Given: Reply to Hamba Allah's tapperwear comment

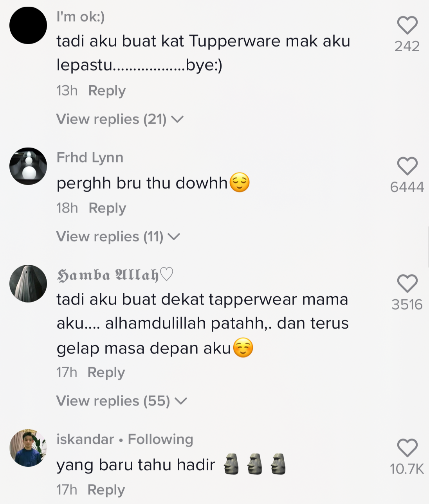Looking at the screenshot, I should pos(106,373).
